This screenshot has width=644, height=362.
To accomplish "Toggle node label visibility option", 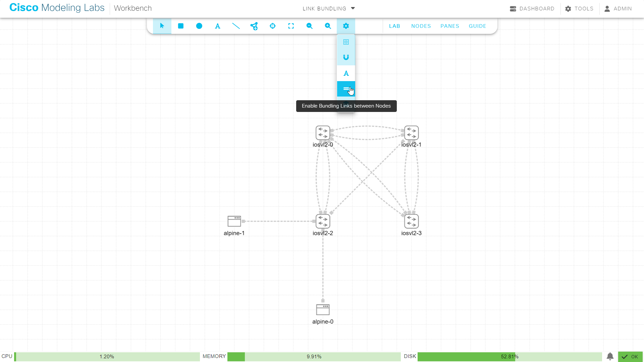I will 346,73.
